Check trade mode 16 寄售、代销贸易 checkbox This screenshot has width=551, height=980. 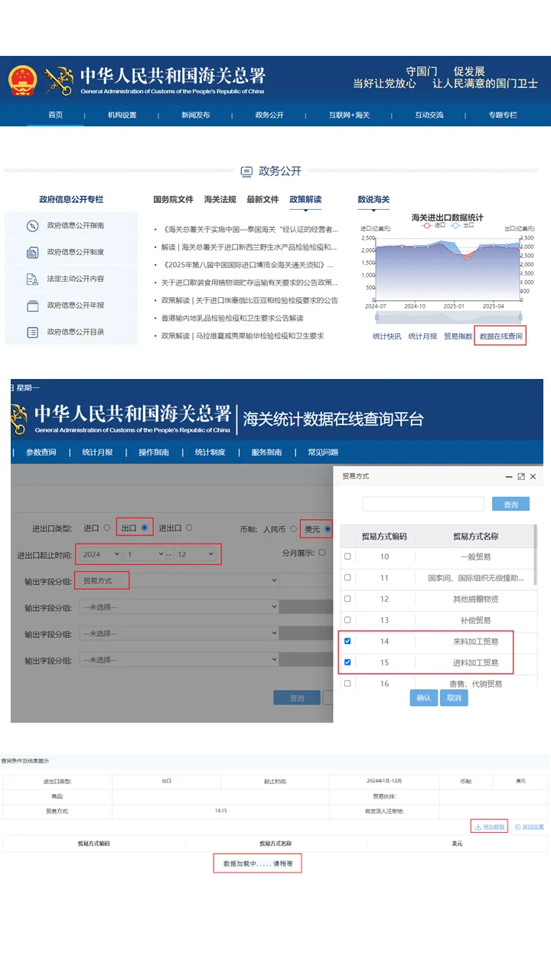click(x=347, y=684)
